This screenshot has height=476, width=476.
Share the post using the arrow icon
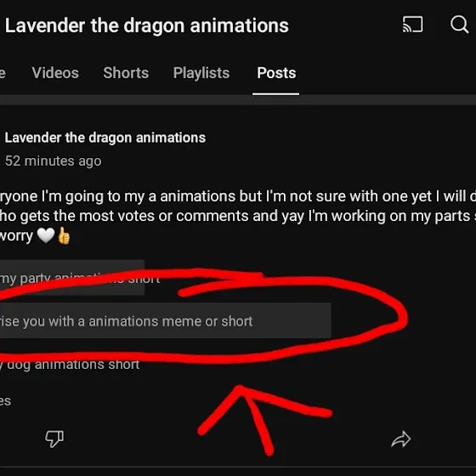[401, 439]
